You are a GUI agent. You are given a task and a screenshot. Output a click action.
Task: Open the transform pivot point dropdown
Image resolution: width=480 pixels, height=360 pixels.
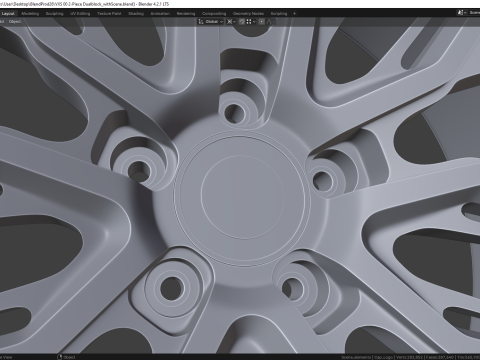(231, 22)
